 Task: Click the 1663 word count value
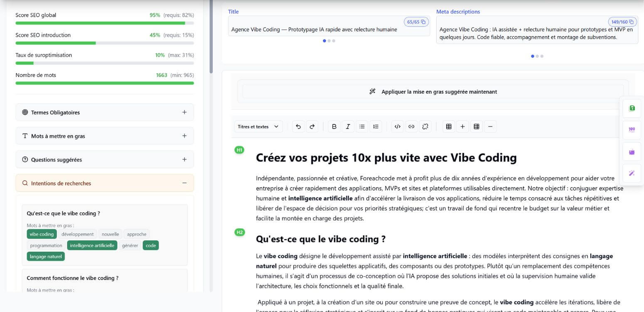[x=162, y=75]
